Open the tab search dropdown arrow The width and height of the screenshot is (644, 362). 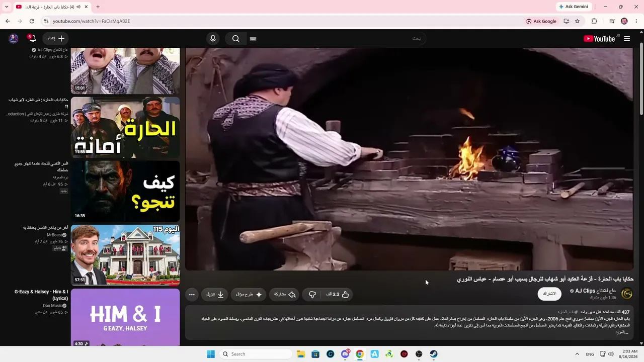point(7,7)
